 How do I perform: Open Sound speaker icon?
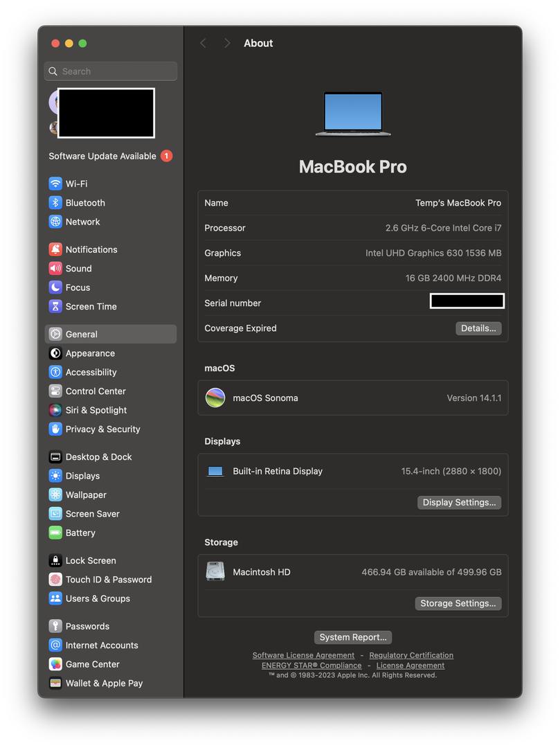pyautogui.click(x=55, y=269)
